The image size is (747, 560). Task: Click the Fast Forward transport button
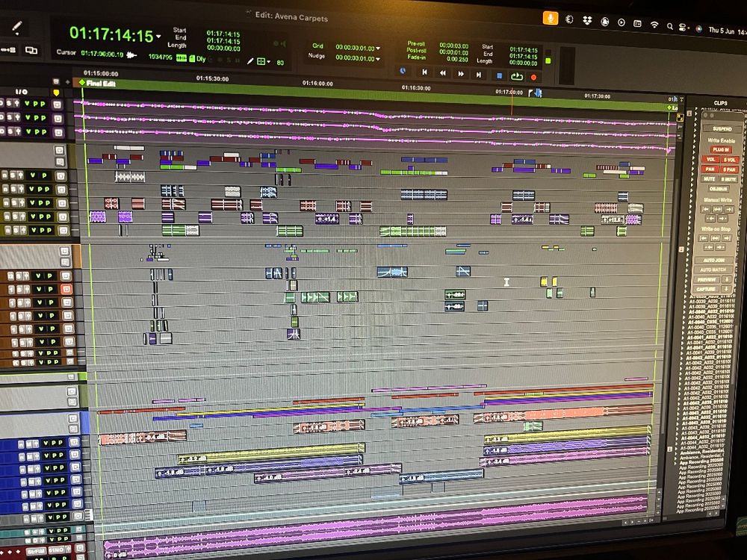461,74
